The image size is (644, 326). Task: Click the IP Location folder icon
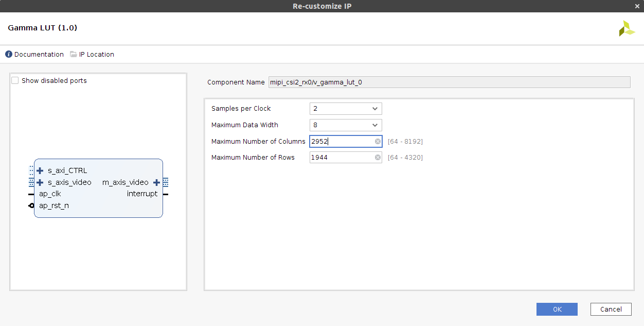point(74,54)
